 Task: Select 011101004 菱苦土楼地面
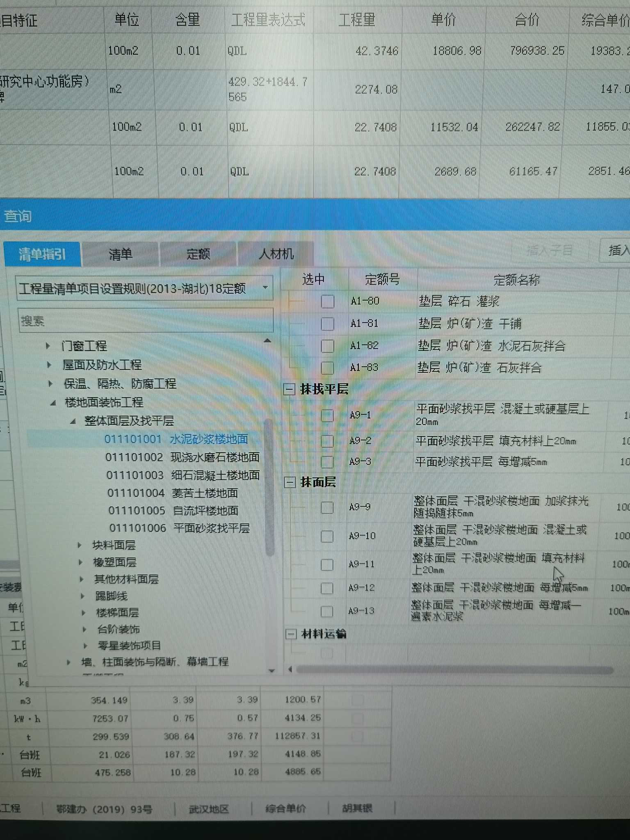173,493
